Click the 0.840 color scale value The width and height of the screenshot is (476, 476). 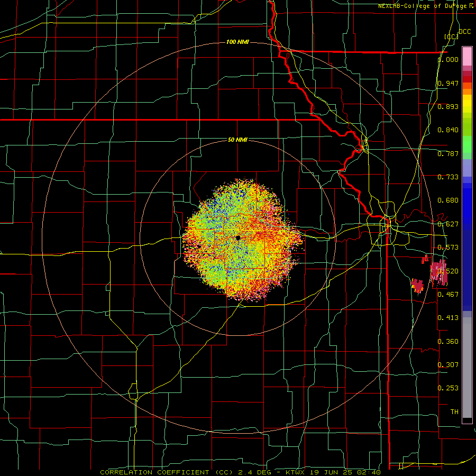coord(448,130)
